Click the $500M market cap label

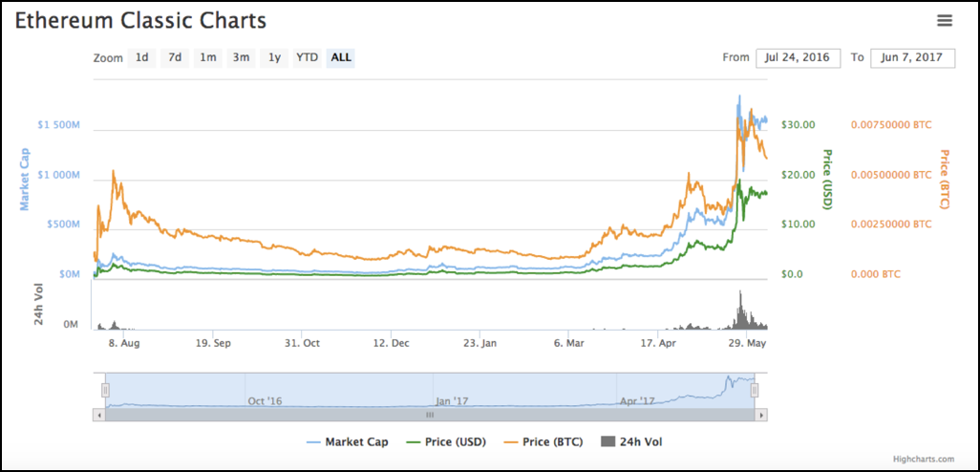(64, 225)
